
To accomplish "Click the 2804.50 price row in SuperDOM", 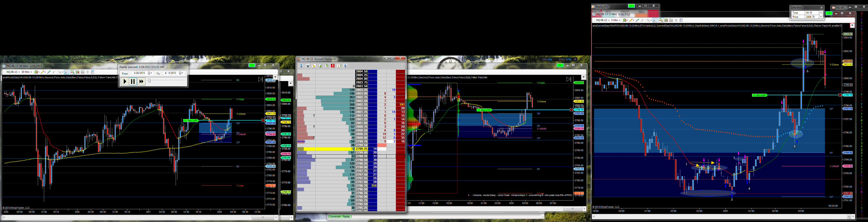I will coord(362,72).
